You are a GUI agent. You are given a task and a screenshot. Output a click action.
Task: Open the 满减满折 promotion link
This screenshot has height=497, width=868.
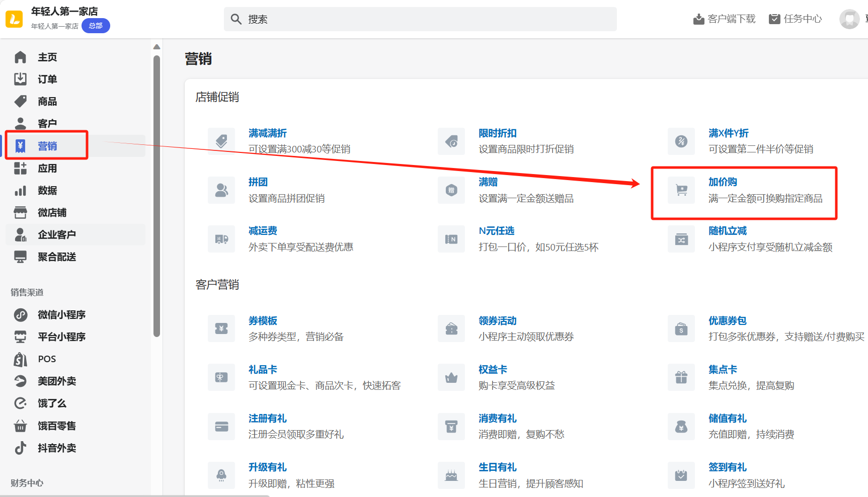click(x=268, y=133)
